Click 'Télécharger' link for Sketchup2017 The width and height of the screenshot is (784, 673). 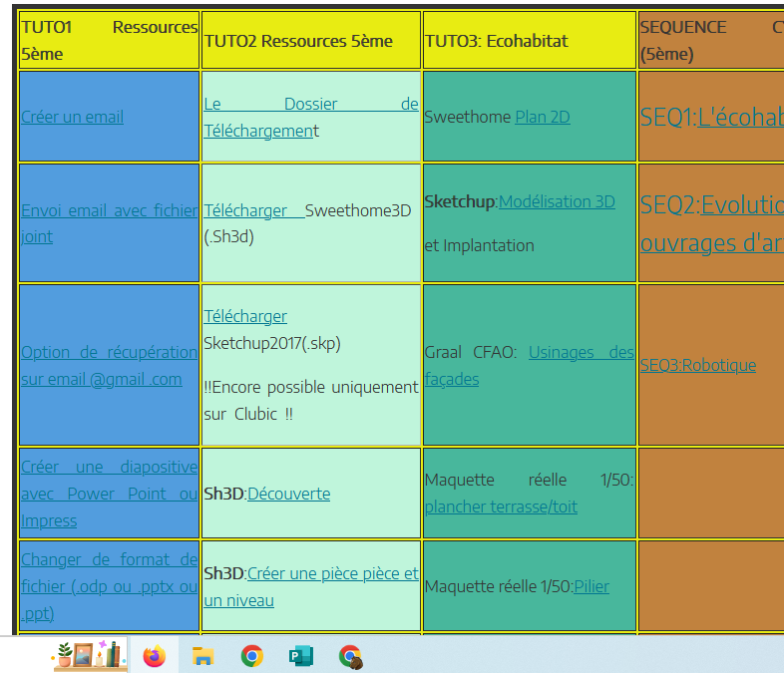245,316
